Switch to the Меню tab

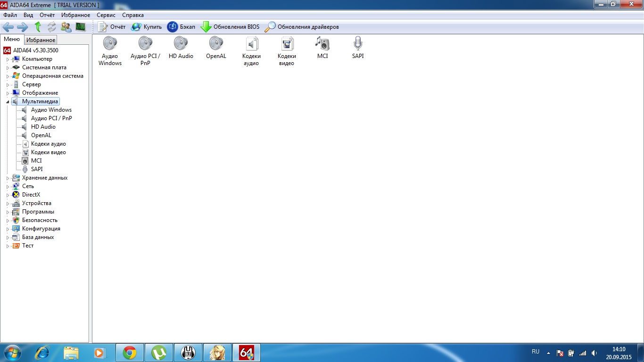point(12,40)
